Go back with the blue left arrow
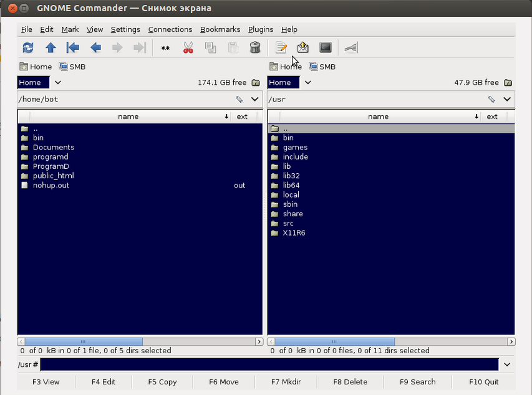This screenshot has height=395, width=532. [95, 47]
